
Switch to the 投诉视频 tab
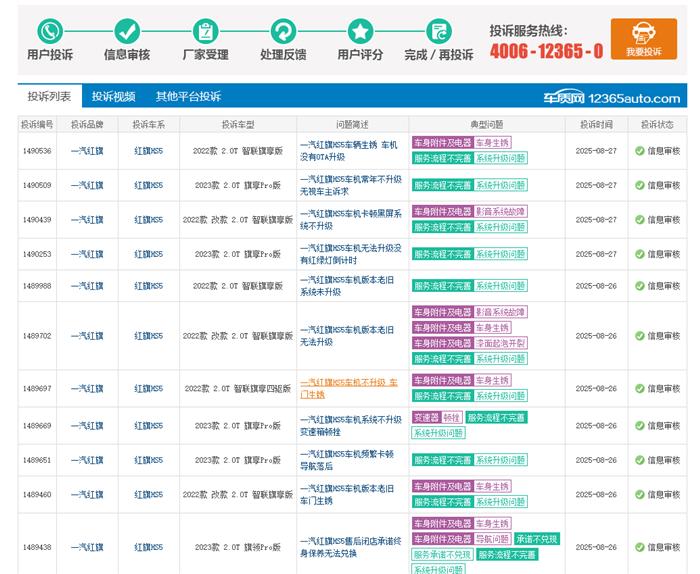click(113, 97)
